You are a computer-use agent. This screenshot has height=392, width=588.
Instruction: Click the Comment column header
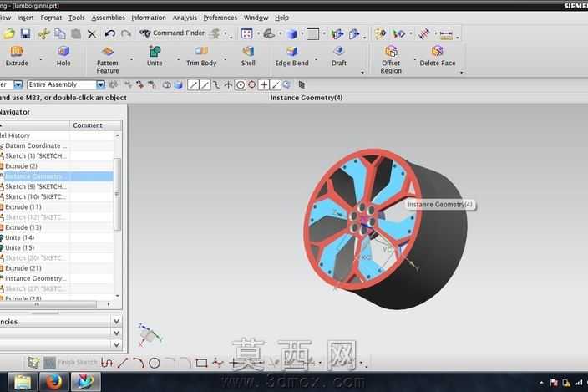click(x=95, y=125)
